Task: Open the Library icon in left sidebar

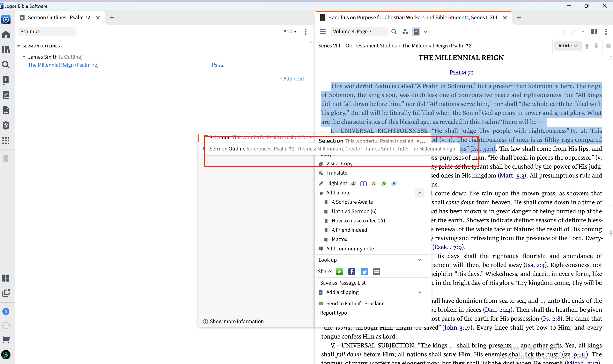Action: pyautogui.click(x=6, y=50)
